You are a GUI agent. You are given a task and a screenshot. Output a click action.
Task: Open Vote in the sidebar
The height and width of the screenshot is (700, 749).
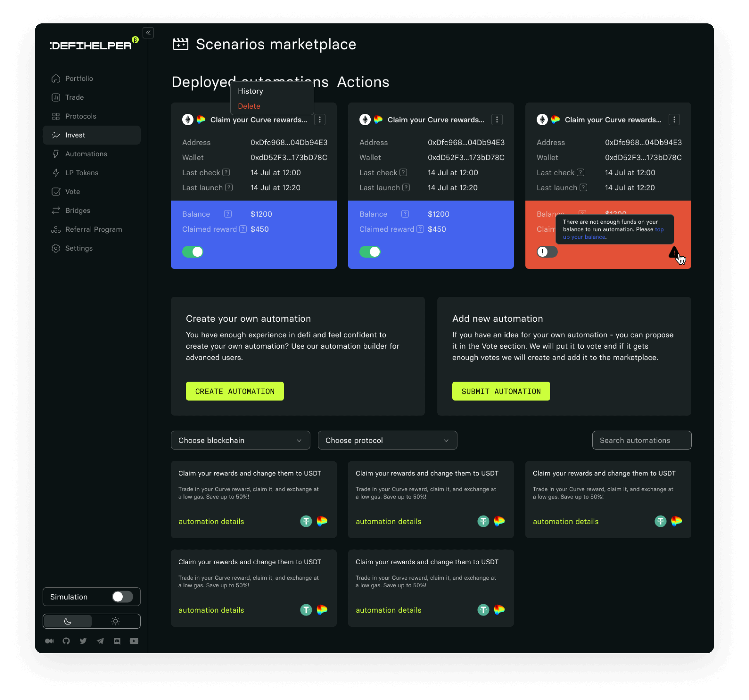[92, 191]
